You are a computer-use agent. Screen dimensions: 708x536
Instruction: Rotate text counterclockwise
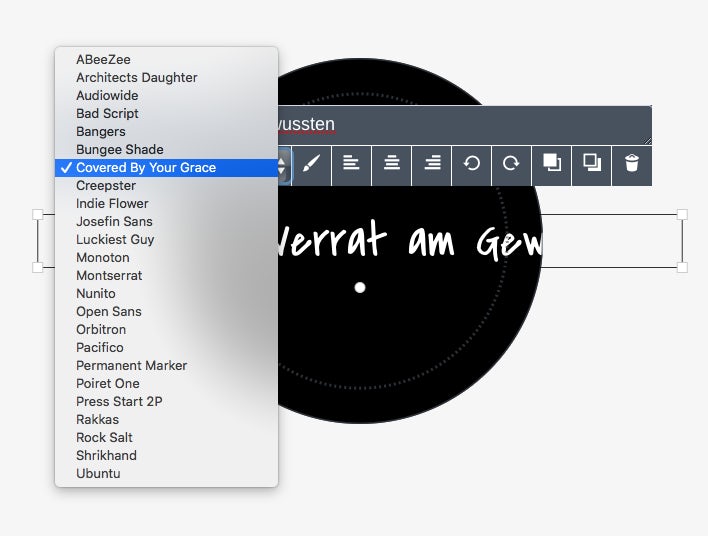pyautogui.click(x=471, y=165)
